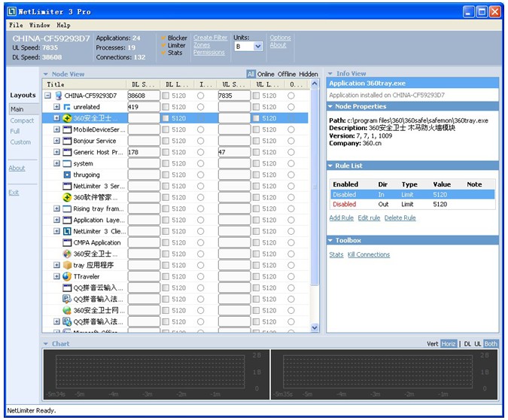The height and width of the screenshot is (420, 508).
Task: Expand the MobileDeviceSer tree node
Action: (x=56, y=129)
